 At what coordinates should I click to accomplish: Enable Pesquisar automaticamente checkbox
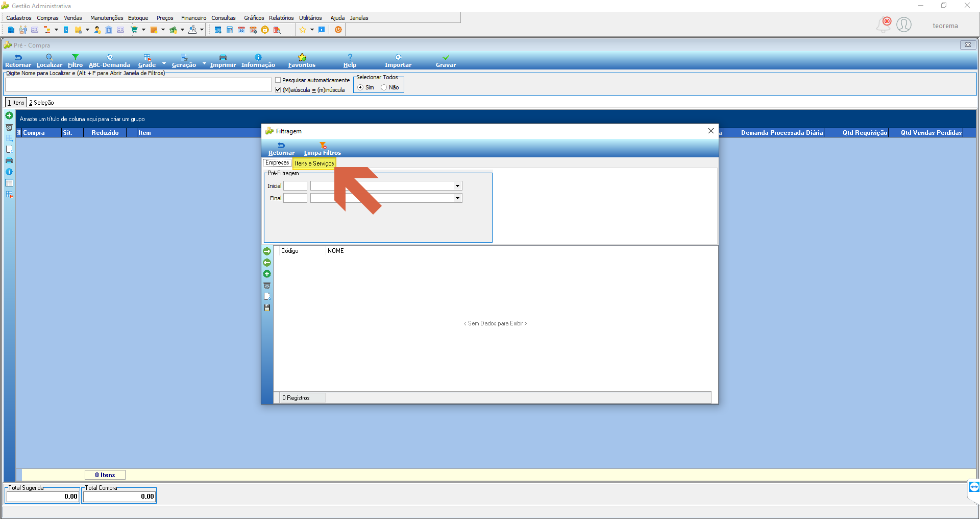tap(278, 80)
